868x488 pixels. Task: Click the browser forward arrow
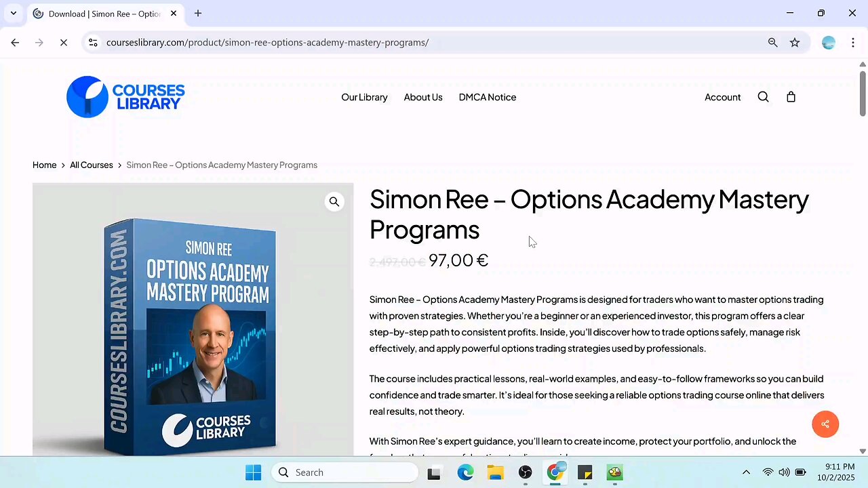pyautogui.click(x=39, y=42)
